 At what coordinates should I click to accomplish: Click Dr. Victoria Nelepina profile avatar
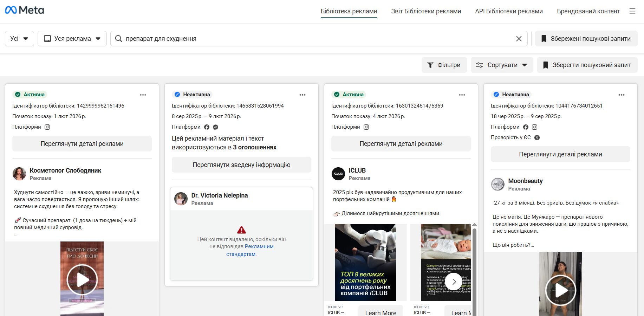click(x=181, y=199)
